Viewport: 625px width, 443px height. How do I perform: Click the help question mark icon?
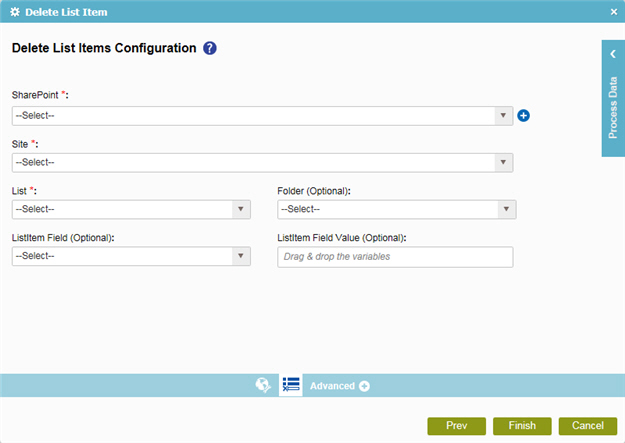[x=210, y=48]
